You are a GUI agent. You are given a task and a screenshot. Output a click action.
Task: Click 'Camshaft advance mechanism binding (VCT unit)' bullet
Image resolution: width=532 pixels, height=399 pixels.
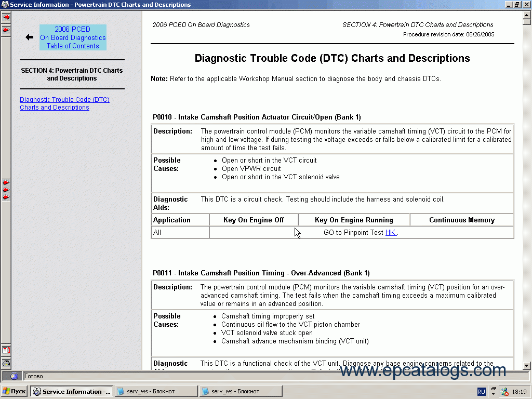click(295, 341)
